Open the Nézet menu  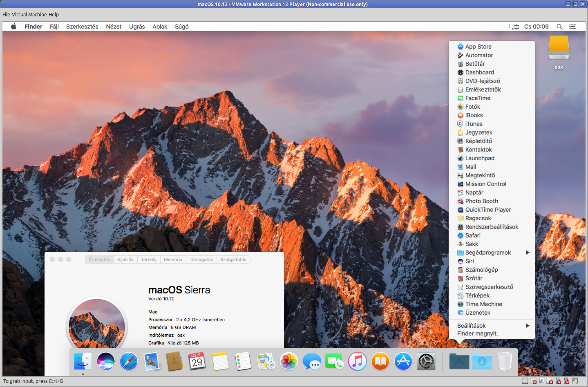coord(114,27)
